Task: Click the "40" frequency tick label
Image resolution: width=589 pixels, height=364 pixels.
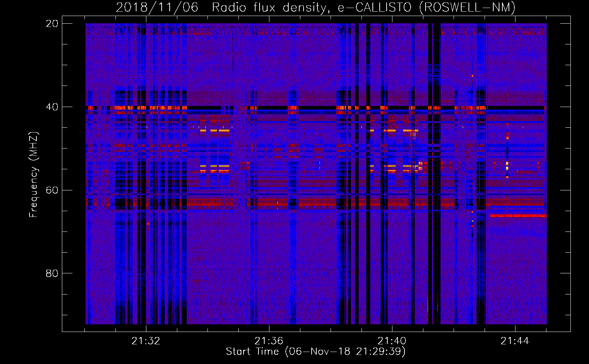Action: (52, 107)
